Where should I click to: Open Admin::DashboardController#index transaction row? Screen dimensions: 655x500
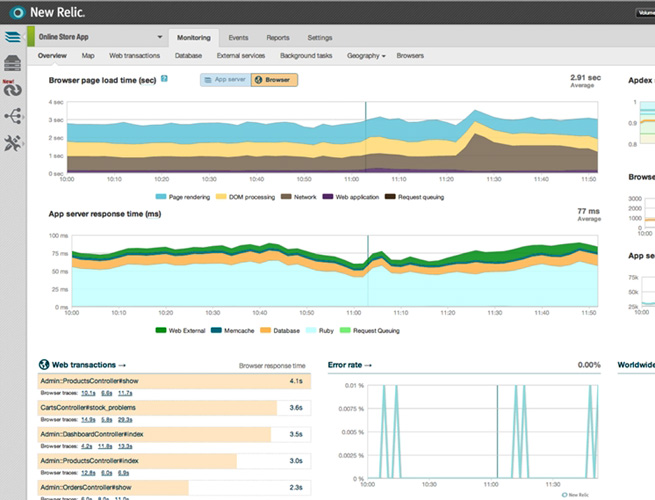174,434
